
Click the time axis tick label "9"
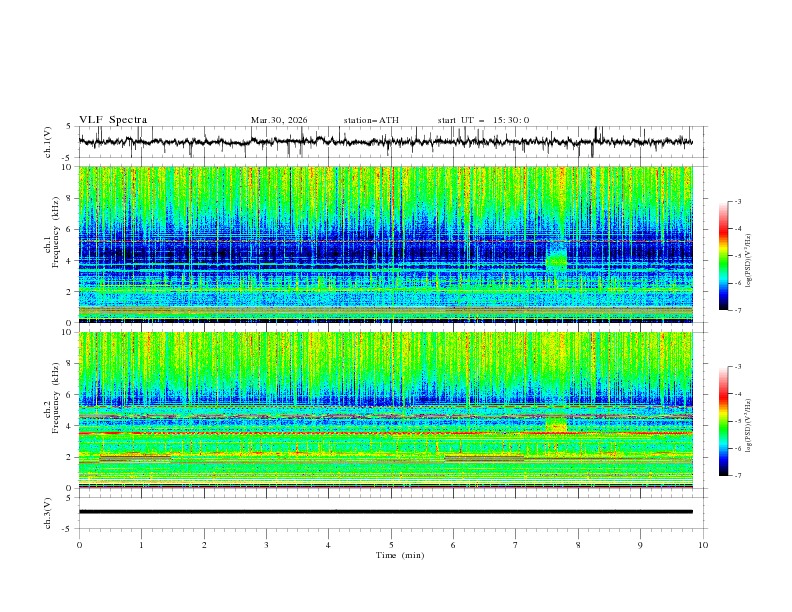pos(640,545)
